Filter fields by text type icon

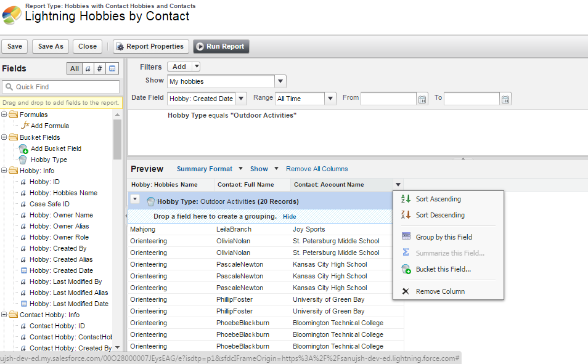tap(88, 68)
